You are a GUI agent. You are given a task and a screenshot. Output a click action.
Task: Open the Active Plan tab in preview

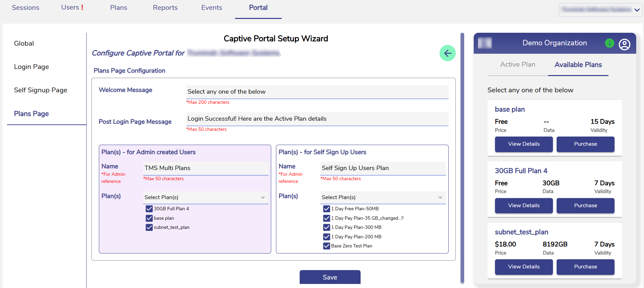(517, 65)
